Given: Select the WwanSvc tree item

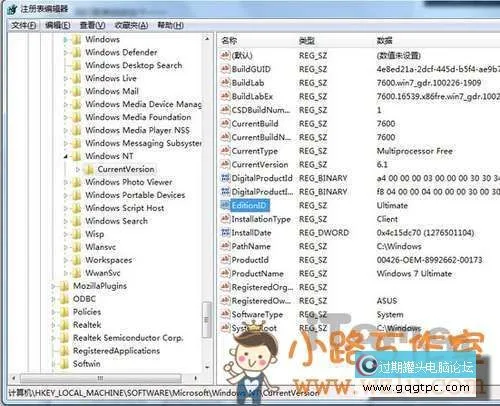Looking at the screenshot, I should [103, 273].
